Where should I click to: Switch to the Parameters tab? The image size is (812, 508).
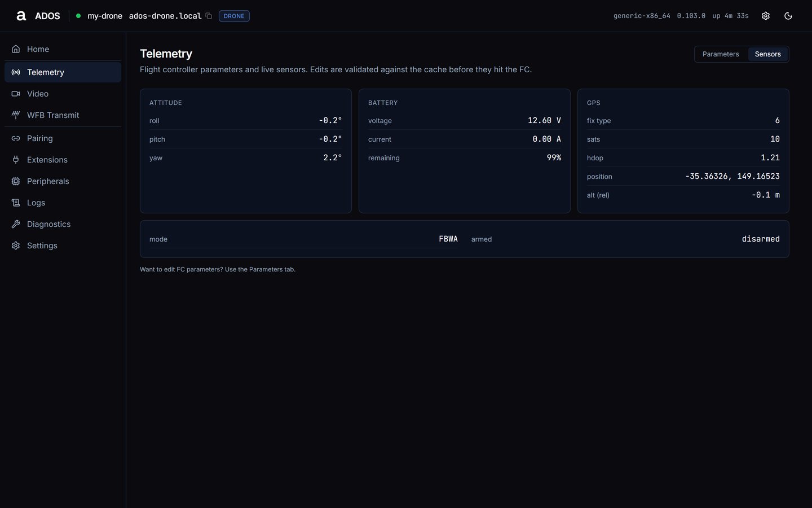(x=721, y=54)
